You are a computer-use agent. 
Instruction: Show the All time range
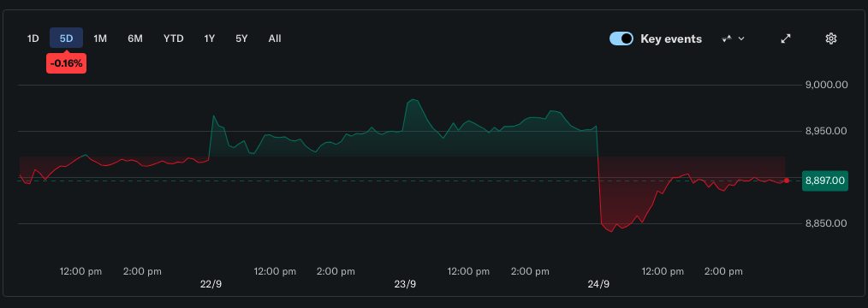click(275, 38)
